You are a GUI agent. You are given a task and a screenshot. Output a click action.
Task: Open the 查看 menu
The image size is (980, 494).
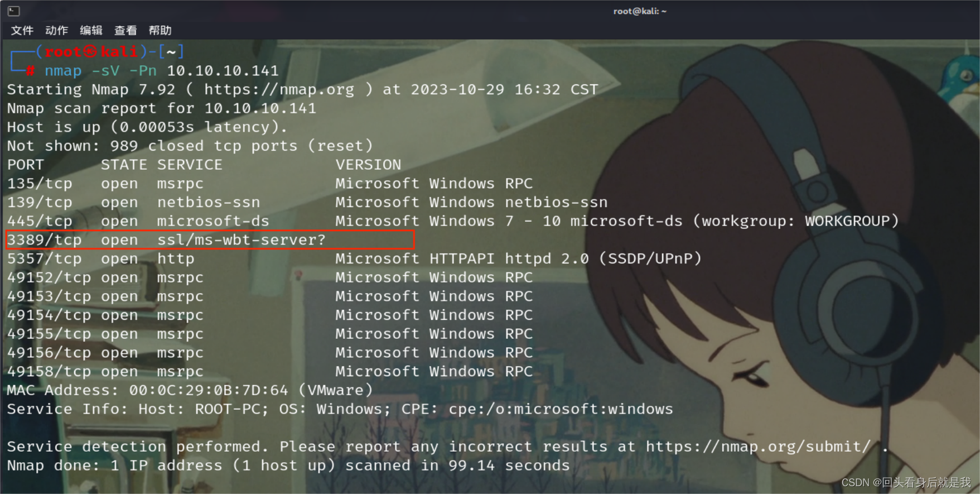pyautogui.click(x=125, y=30)
